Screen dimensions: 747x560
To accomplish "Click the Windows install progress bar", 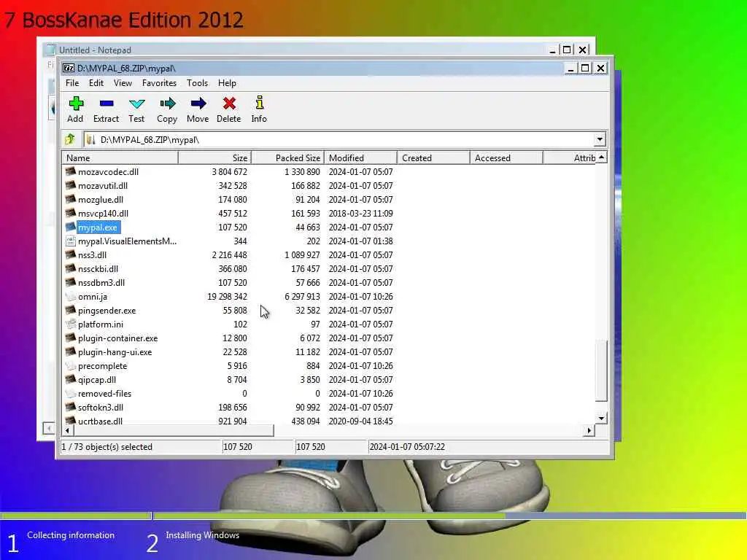I will click(x=373, y=516).
